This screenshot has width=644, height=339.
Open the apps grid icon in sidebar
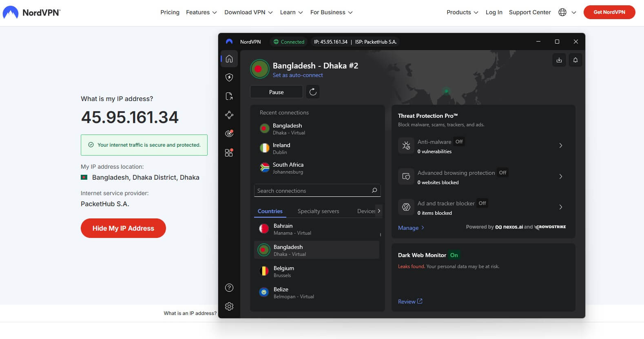click(229, 152)
